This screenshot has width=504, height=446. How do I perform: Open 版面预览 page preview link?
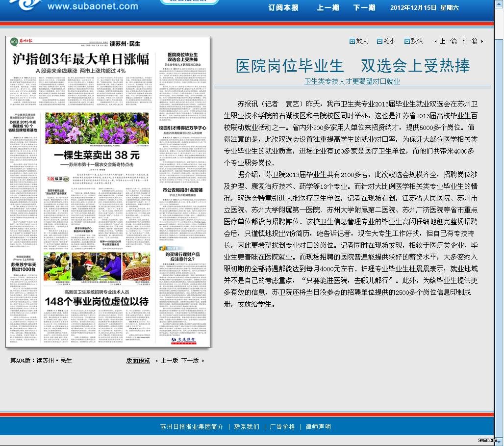coord(138,361)
